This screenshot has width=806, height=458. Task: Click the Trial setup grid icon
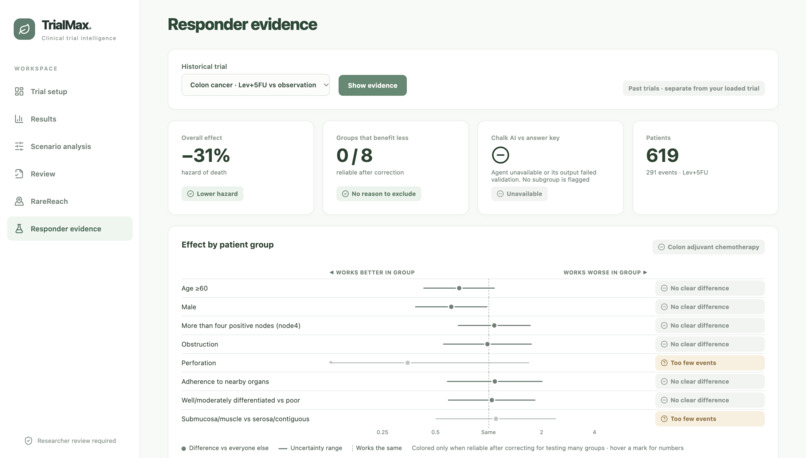[19, 91]
